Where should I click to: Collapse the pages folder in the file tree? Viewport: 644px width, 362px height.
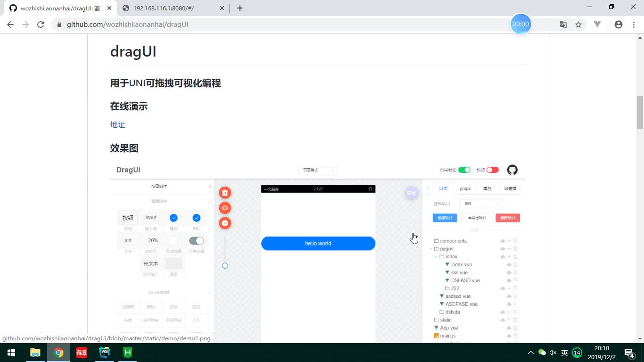430,249
